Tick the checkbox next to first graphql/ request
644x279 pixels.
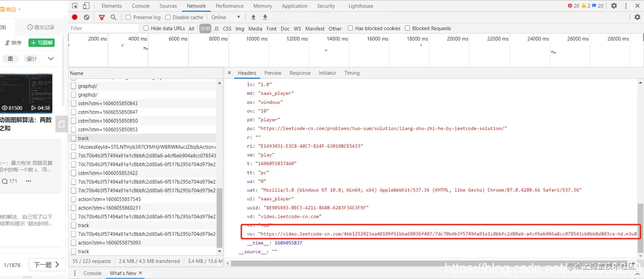[x=73, y=86]
